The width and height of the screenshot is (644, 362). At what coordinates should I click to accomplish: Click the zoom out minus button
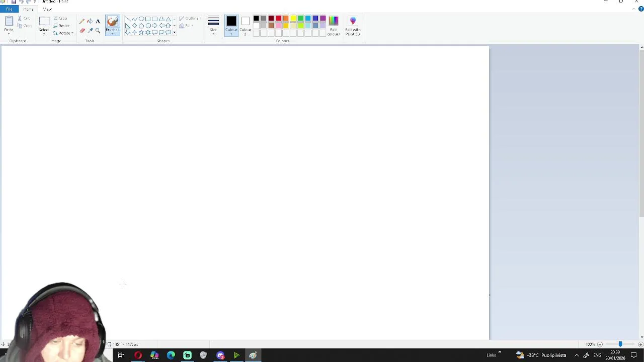coord(600,344)
